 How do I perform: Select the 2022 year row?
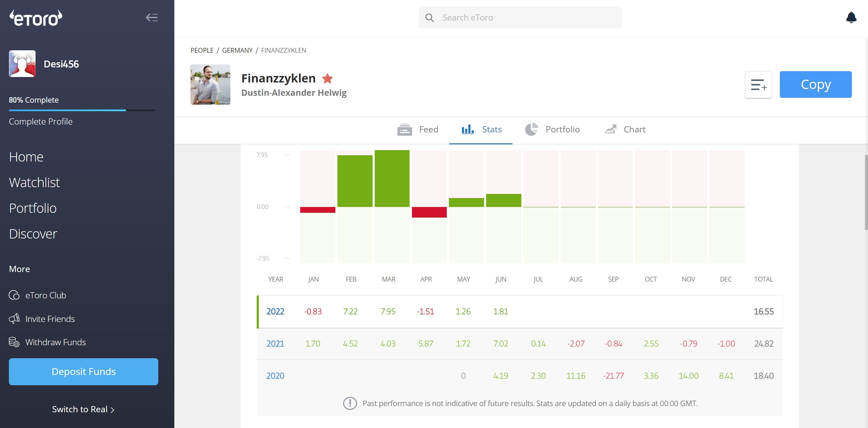pyautogui.click(x=520, y=312)
